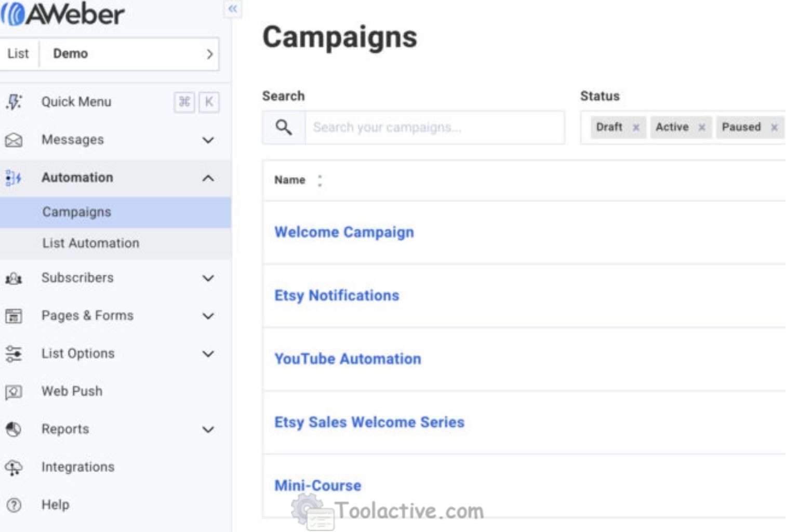Dismiss the Active status filter

click(702, 127)
